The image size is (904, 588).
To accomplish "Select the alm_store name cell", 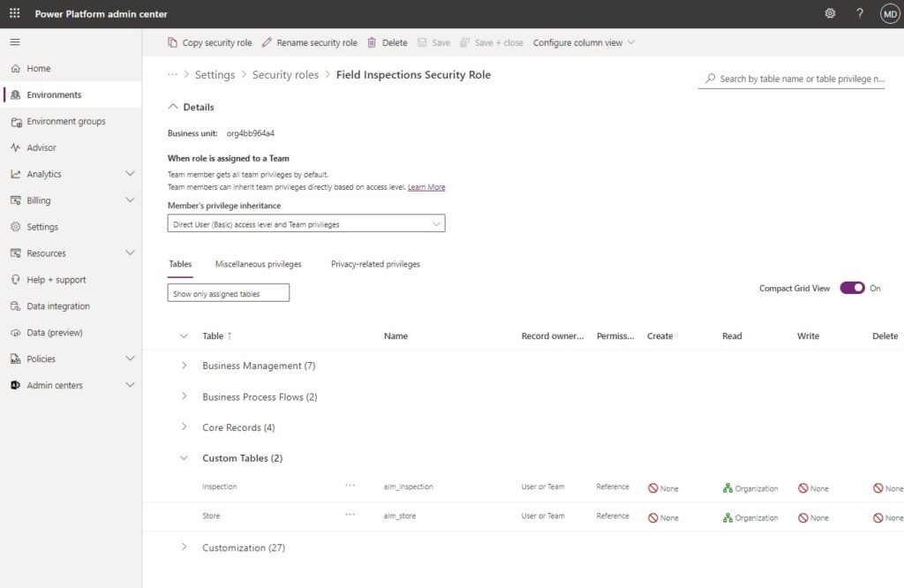I will coord(400,516).
